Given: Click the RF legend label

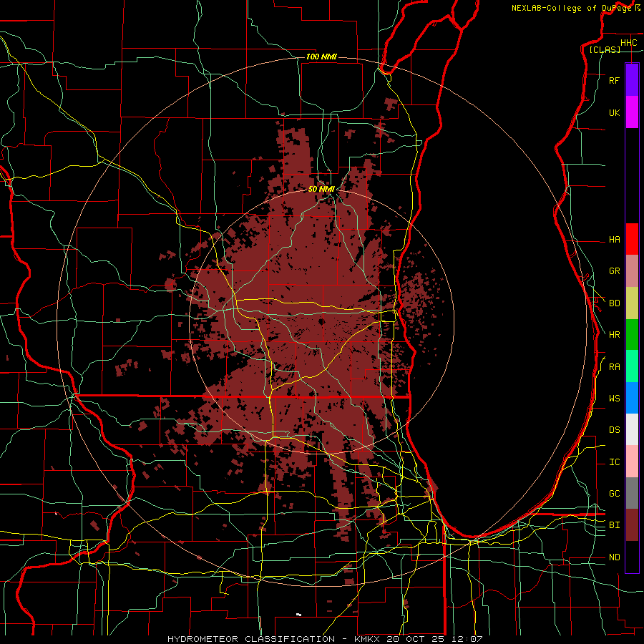Looking at the screenshot, I should tap(614, 80).
